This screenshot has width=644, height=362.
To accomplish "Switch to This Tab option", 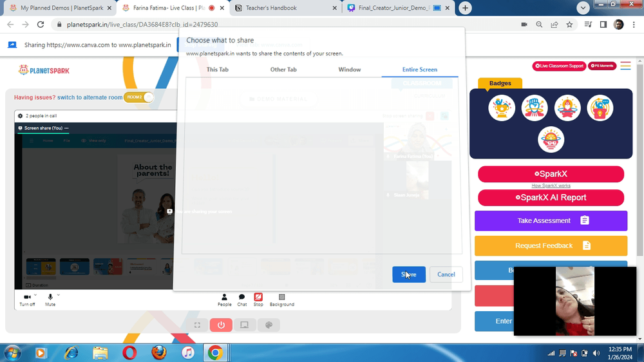I will (217, 70).
